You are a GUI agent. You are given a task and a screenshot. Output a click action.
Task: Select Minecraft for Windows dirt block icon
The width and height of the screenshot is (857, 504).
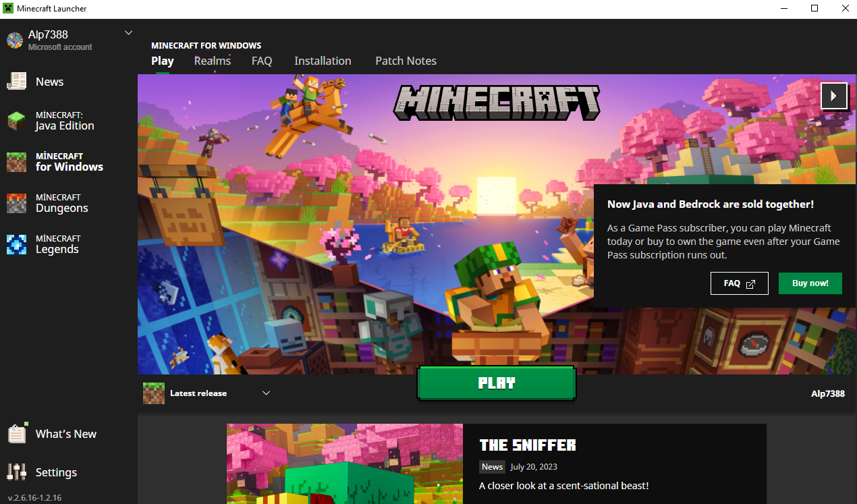16,163
